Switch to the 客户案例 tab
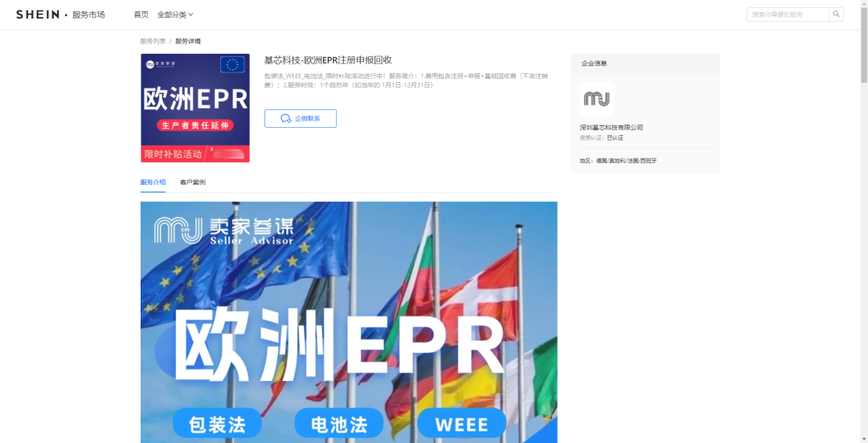Screen dimensions: 868x443 (193, 183)
